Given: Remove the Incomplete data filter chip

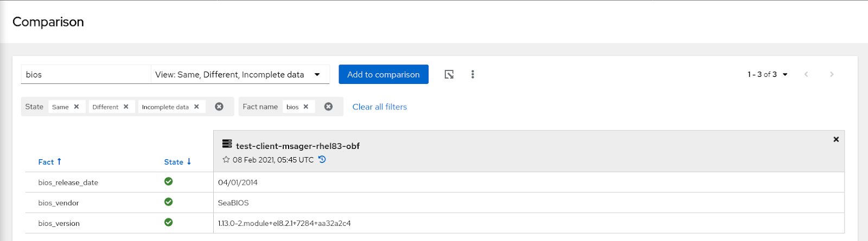Looking at the screenshot, I should (196, 107).
